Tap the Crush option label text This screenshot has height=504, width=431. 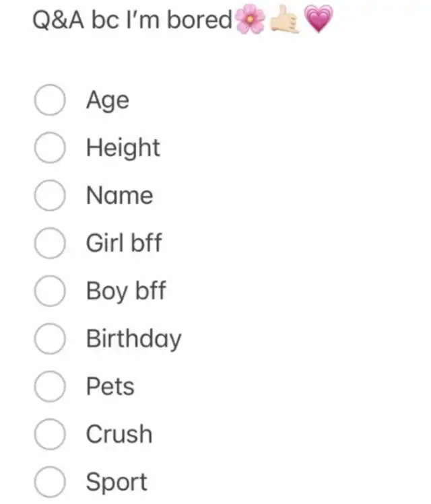pyautogui.click(x=119, y=434)
